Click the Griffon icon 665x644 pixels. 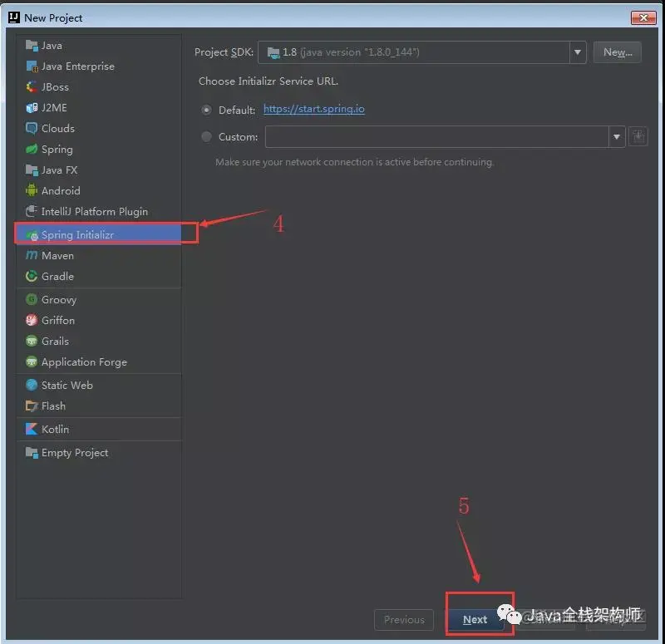32,320
